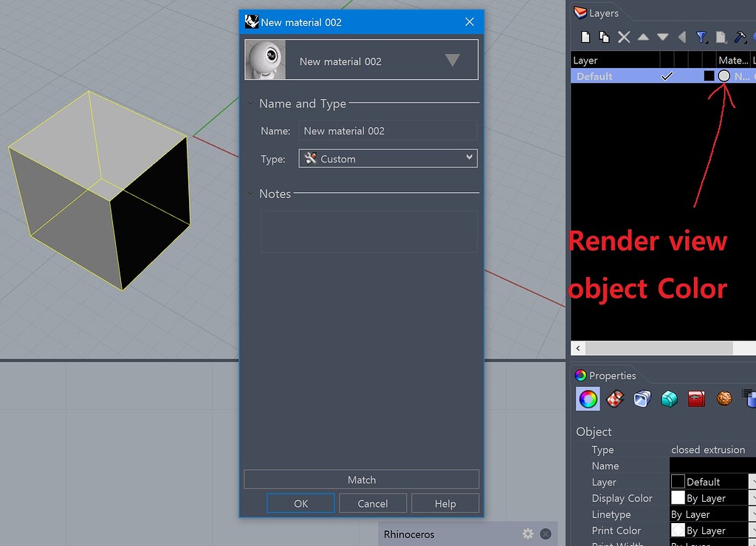Click the layer tools hammer icon
This screenshot has height=546, width=756.
741,36
